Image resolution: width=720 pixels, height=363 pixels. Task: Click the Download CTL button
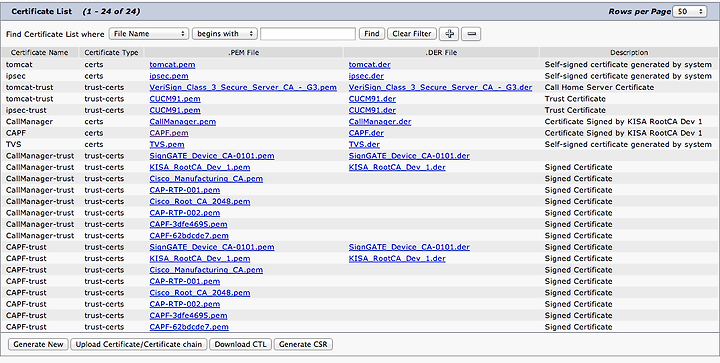pos(240,344)
